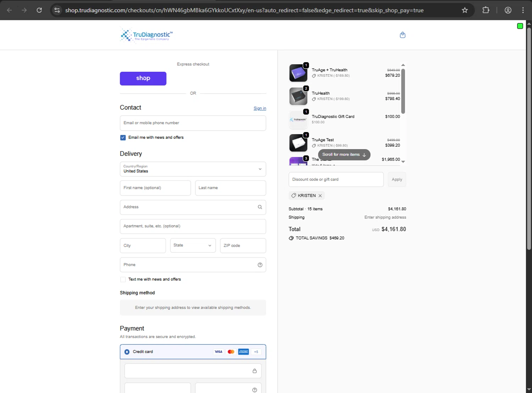Click the Last name field
The width and height of the screenshot is (532, 393).
(x=231, y=188)
